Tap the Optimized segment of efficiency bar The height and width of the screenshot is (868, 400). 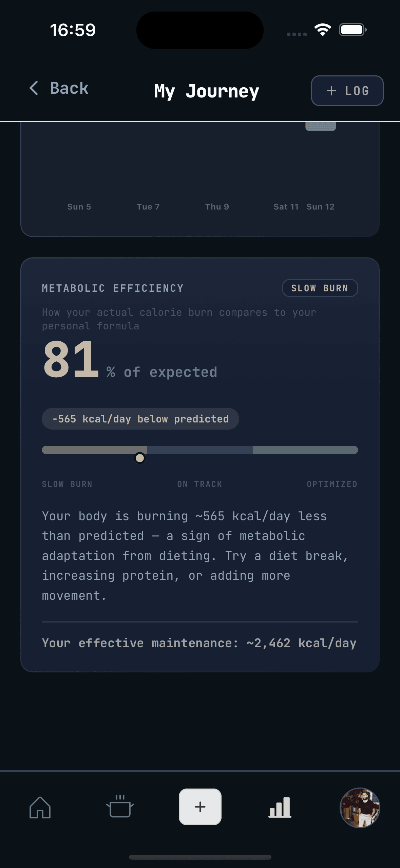point(305,450)
